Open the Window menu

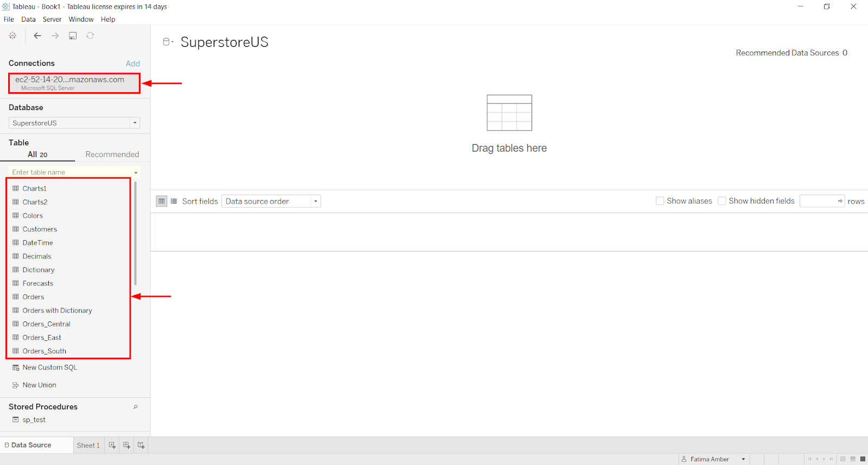[81, 20]
